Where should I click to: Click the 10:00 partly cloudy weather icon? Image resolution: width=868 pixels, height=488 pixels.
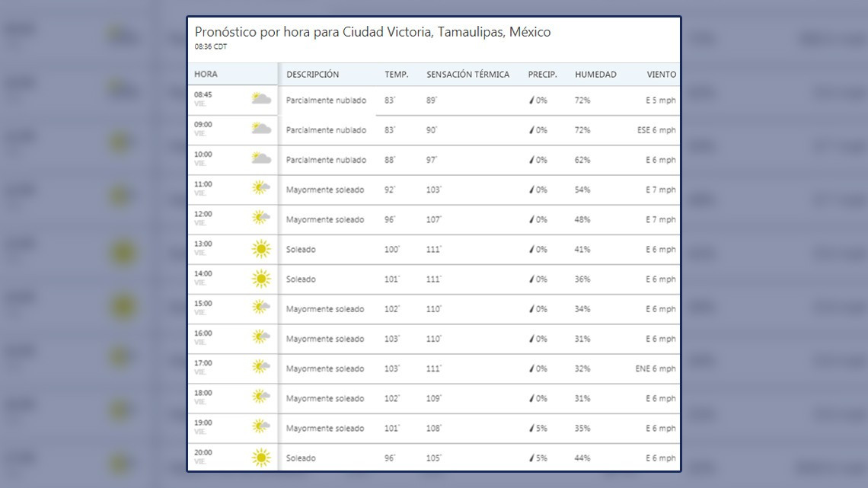259,158
